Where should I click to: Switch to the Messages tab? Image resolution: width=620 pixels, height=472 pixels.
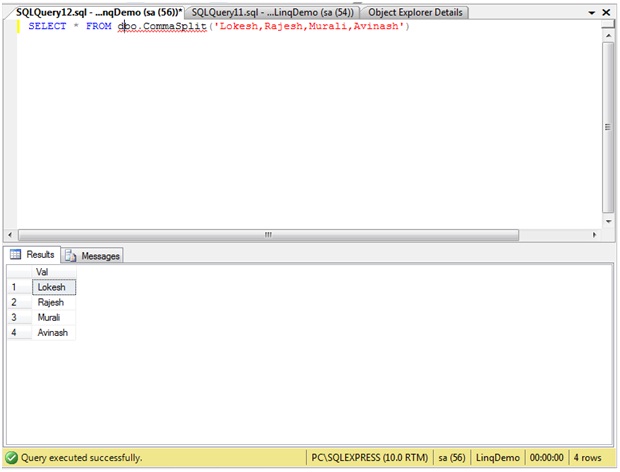point(93,256)
